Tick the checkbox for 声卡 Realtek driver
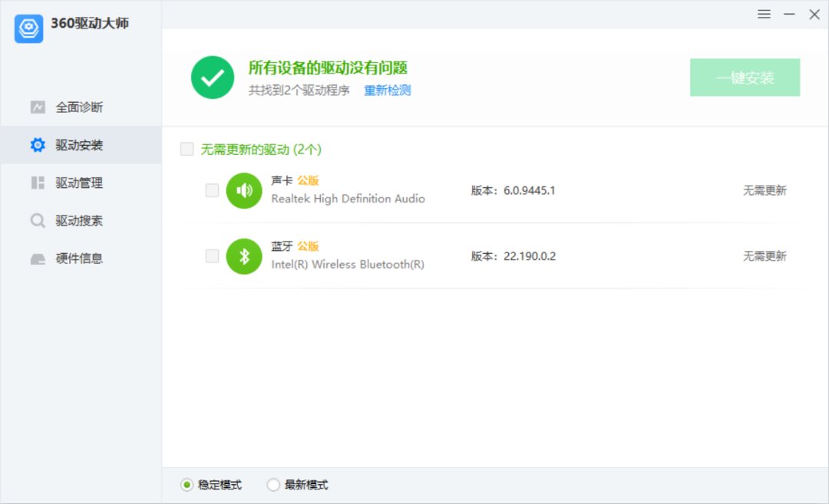 [x=212, y=190]
